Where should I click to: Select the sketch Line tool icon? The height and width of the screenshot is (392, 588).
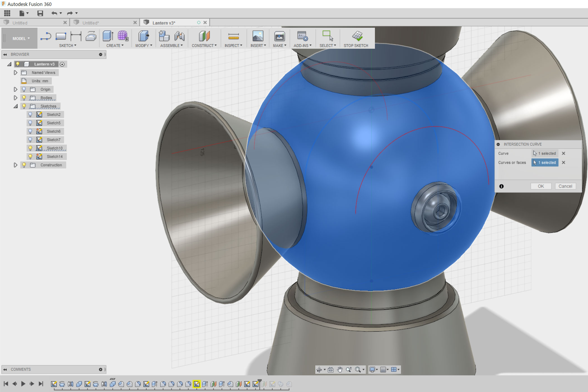click(46, 36)
